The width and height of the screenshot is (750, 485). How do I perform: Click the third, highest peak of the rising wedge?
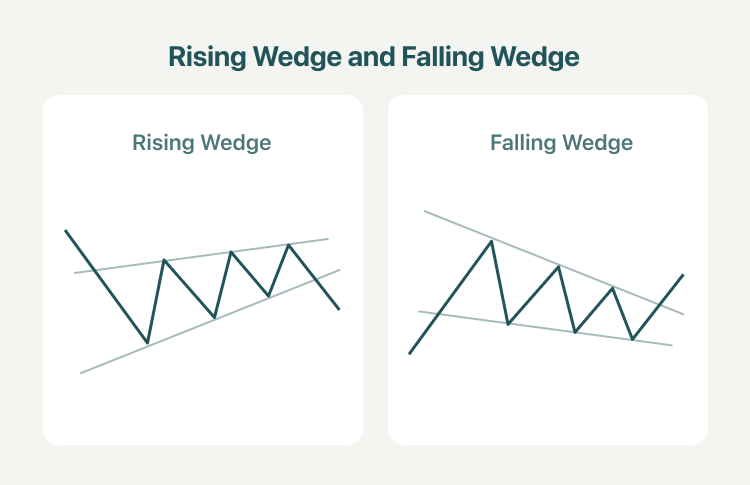(288, 245)
